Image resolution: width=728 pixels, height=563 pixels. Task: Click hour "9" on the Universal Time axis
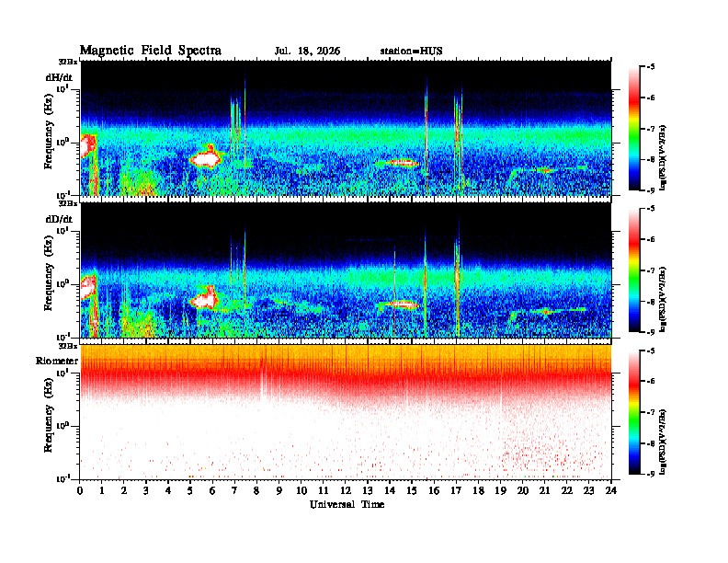tap(279, 490)
